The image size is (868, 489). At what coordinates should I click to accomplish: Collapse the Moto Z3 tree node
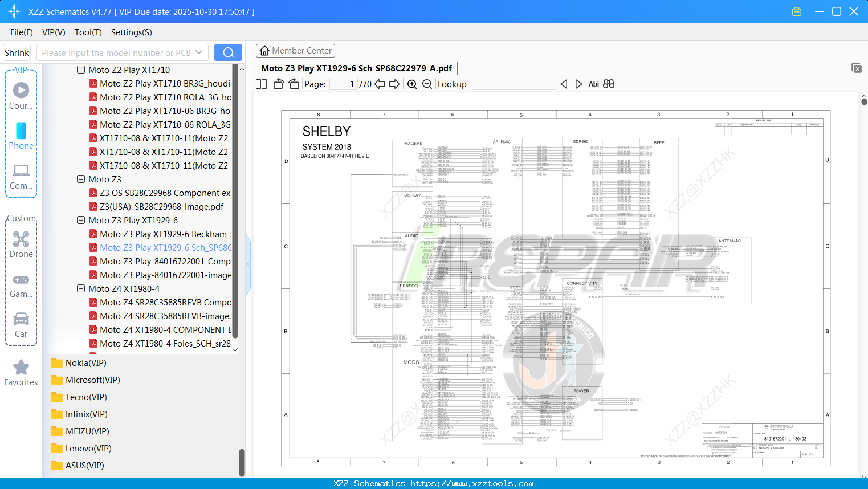click(81, 179)
